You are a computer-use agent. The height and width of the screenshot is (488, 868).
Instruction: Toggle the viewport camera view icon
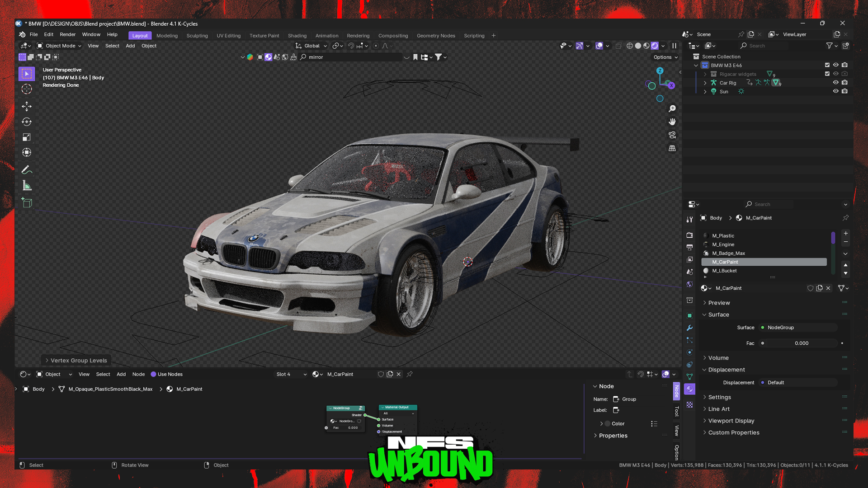tap(672, 135)
